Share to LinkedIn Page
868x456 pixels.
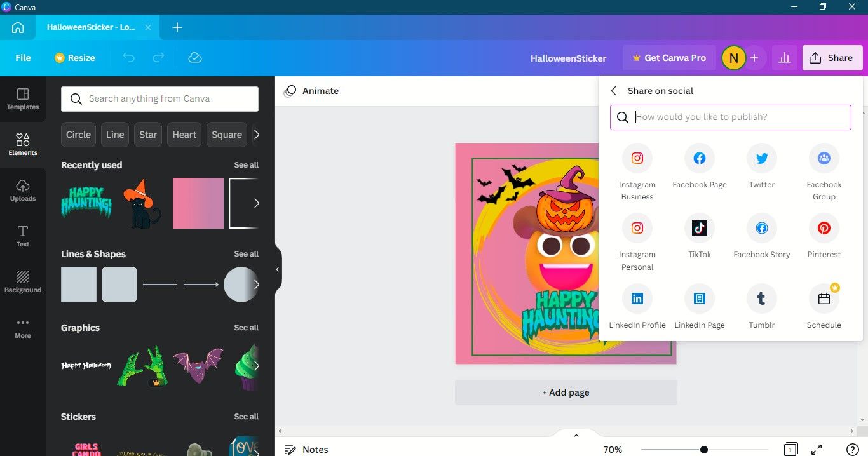tap(700, 307)
